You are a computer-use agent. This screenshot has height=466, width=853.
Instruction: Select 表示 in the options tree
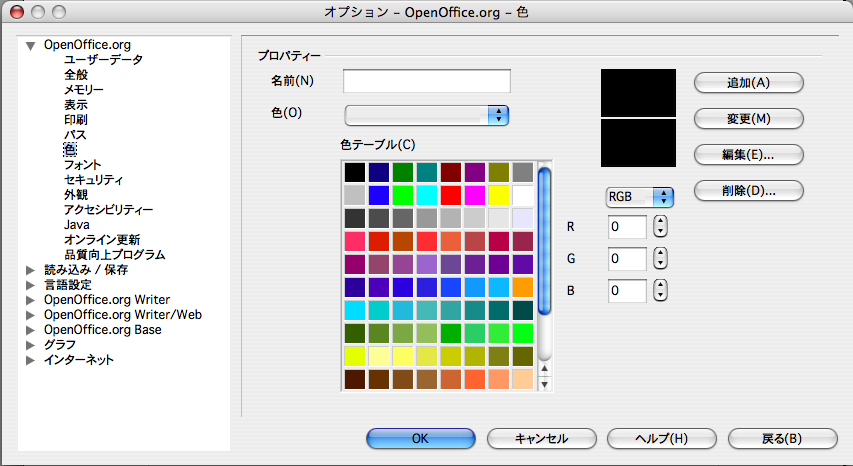coord(76,104)
